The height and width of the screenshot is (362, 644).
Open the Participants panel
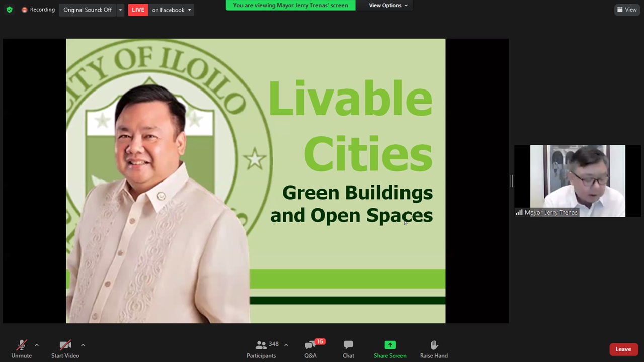point(261,349)
